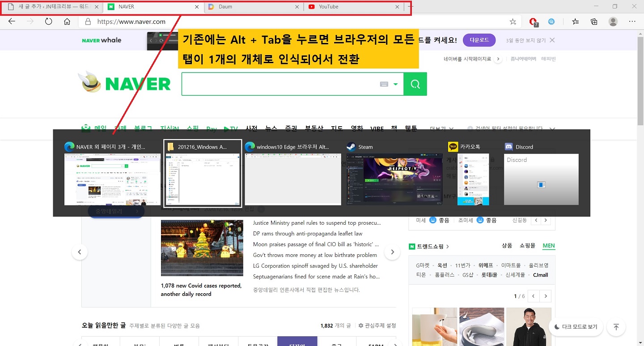Expand the search autocomplete dropdown arrow

click(x=395, y=84)
